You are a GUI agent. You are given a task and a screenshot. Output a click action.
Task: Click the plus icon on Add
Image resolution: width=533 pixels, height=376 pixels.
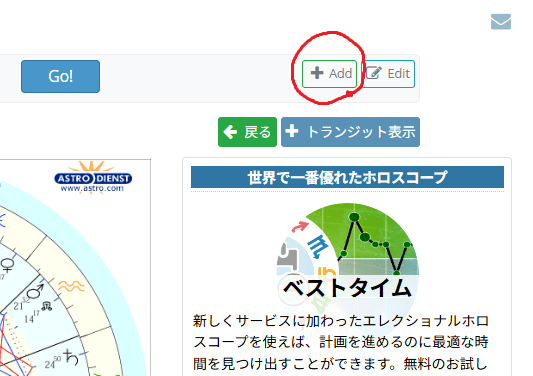point(317,73)
